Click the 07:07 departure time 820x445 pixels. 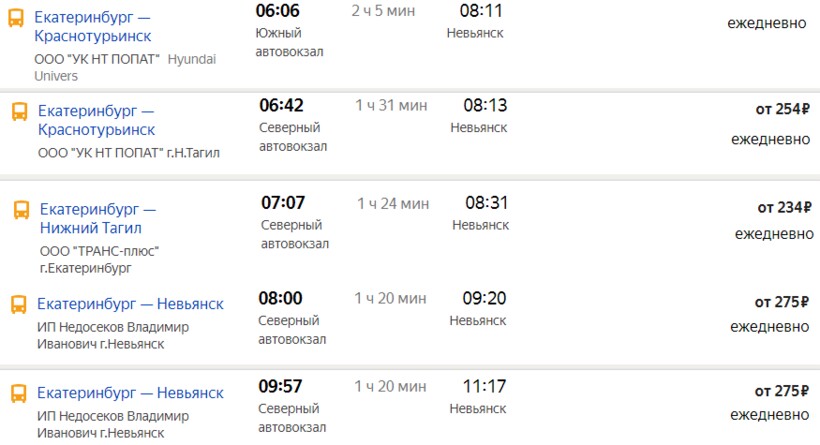[x=283, y=204]
